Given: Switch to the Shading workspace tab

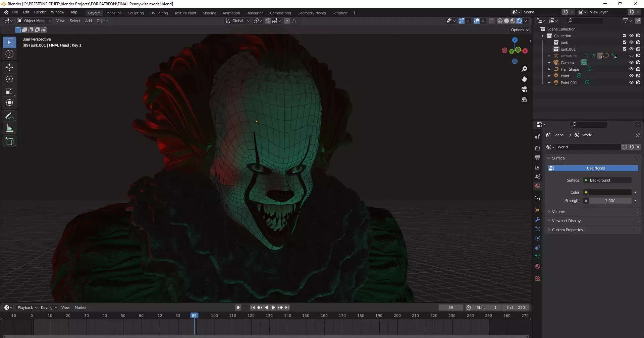Looking at the screenshot, I should coord(209,13).
